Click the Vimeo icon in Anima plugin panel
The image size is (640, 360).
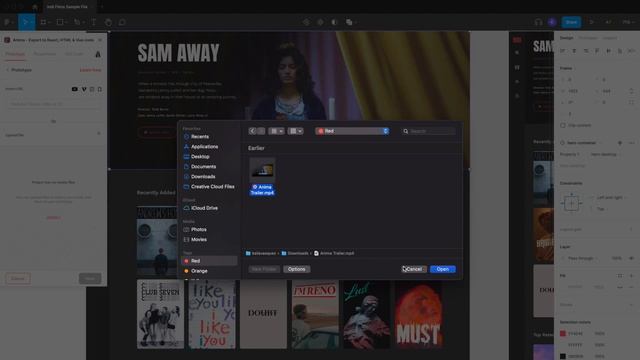pyautogui.click(x=84, y=89)
